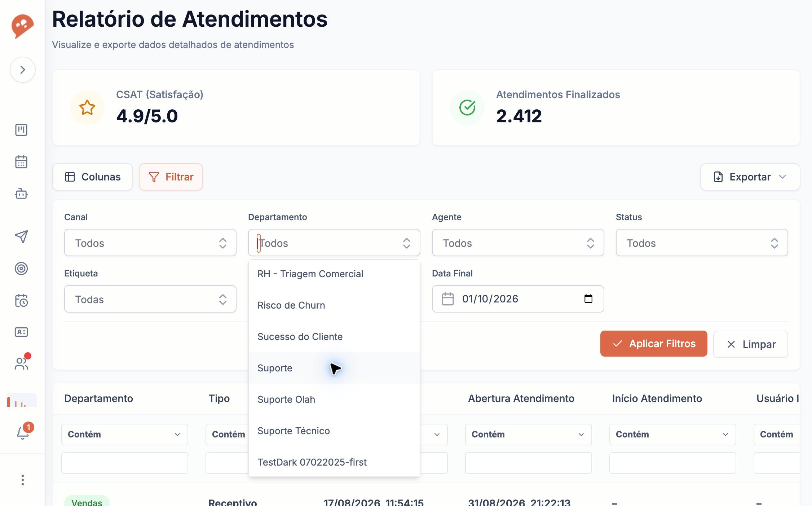Click the Departamento search combo box
This screenshot has width=812, height=506.
(x=334, y=243)
